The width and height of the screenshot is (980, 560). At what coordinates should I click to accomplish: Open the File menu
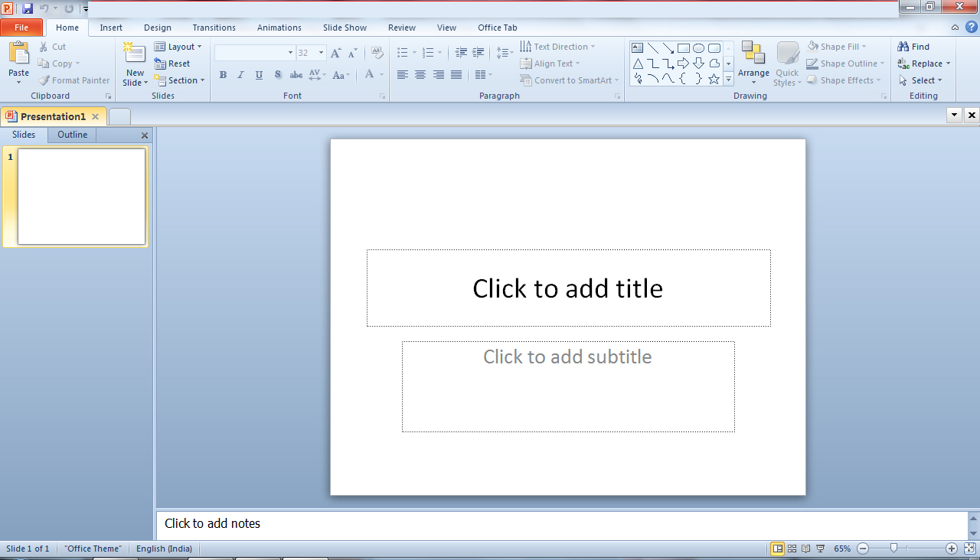coord(21,28)
